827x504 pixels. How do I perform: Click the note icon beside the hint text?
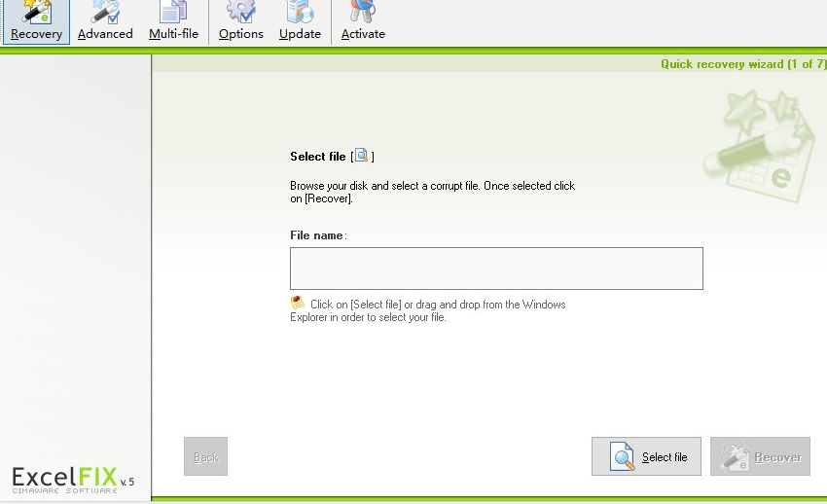pyautogui.click(x=298, y=303)
